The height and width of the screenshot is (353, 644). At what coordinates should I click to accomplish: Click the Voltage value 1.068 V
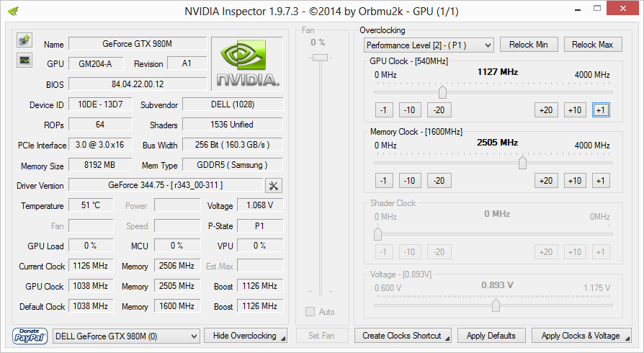point(260,205)
